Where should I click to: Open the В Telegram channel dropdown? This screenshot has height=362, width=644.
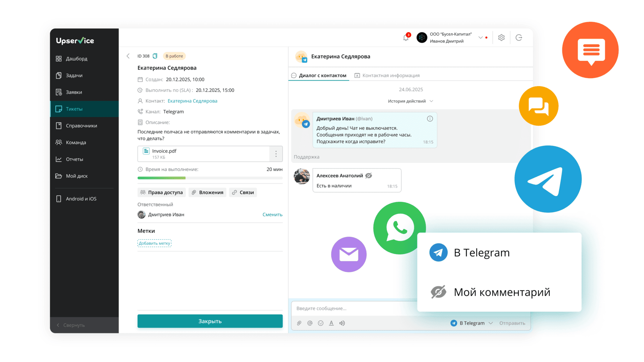(x=472, y=323)
